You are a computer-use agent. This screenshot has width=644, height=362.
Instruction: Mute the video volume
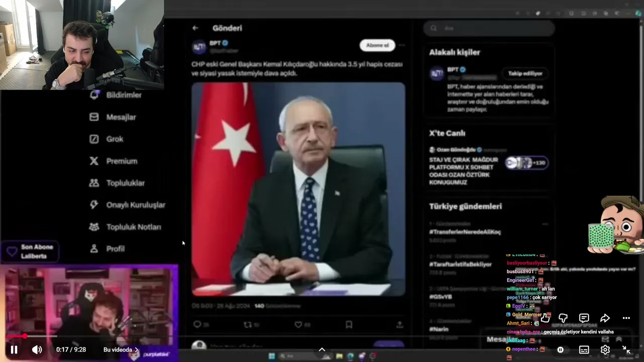tap(37, 349)
